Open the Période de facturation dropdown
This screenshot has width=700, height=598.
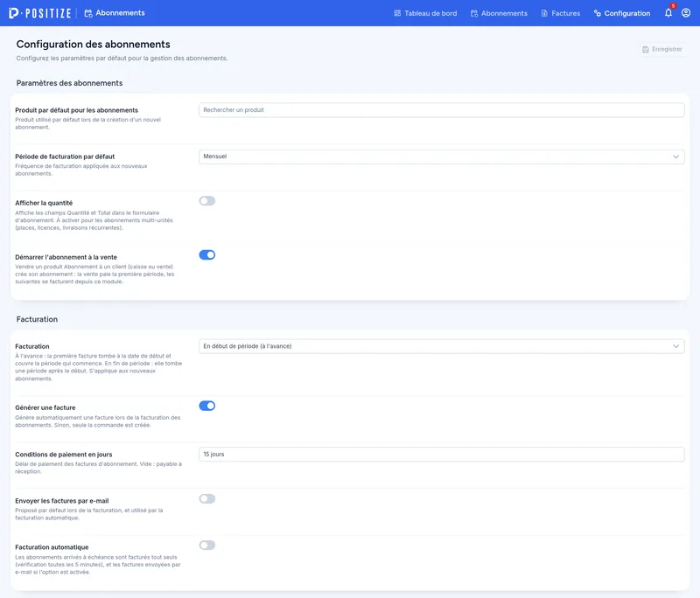tap(442, 156)
